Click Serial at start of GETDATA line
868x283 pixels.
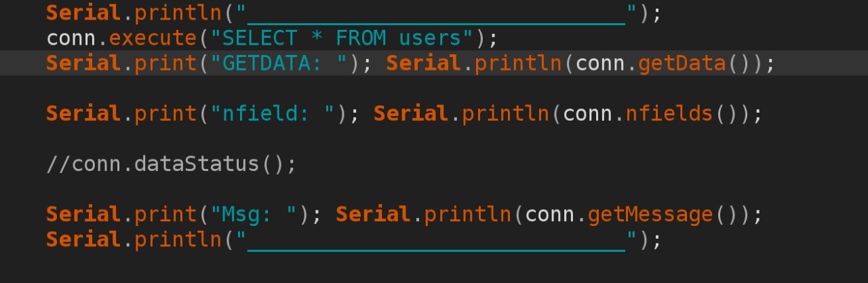(x=83, y=63)
